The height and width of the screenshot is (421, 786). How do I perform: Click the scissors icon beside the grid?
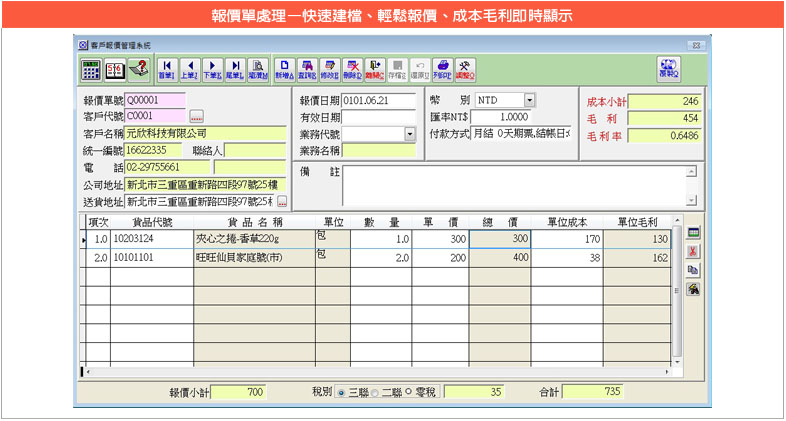click(692, 251)
